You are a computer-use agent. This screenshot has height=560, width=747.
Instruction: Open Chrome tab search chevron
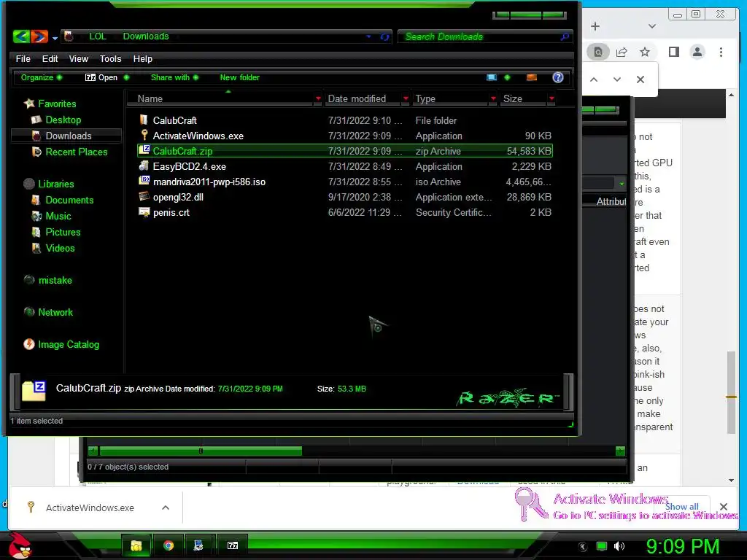point(652,26)
